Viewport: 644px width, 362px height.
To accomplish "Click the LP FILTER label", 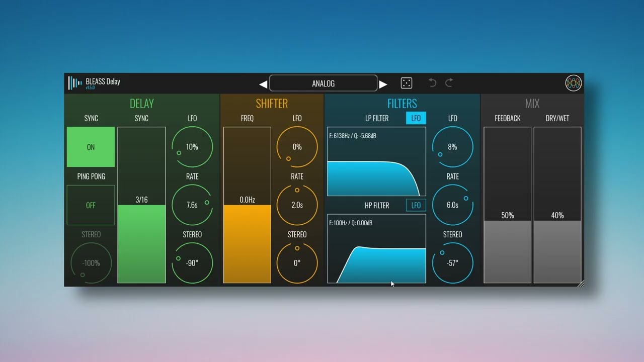I will pyautogui.click(x=377, y=118).
